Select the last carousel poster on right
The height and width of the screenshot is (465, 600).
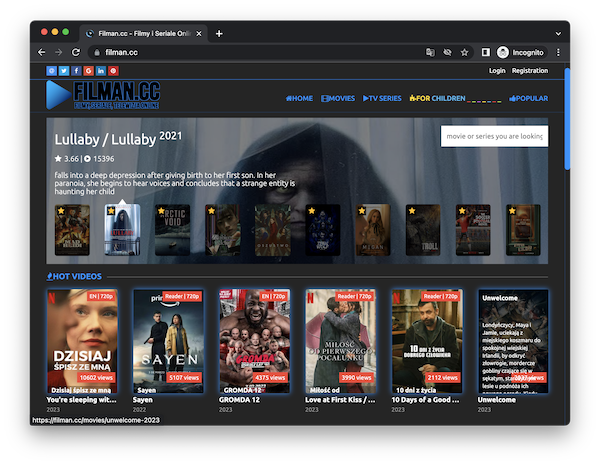click(523, 230)
